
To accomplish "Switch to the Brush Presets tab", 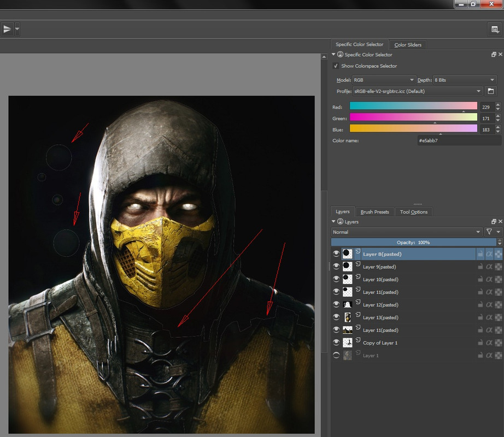I will pos(375,212).
